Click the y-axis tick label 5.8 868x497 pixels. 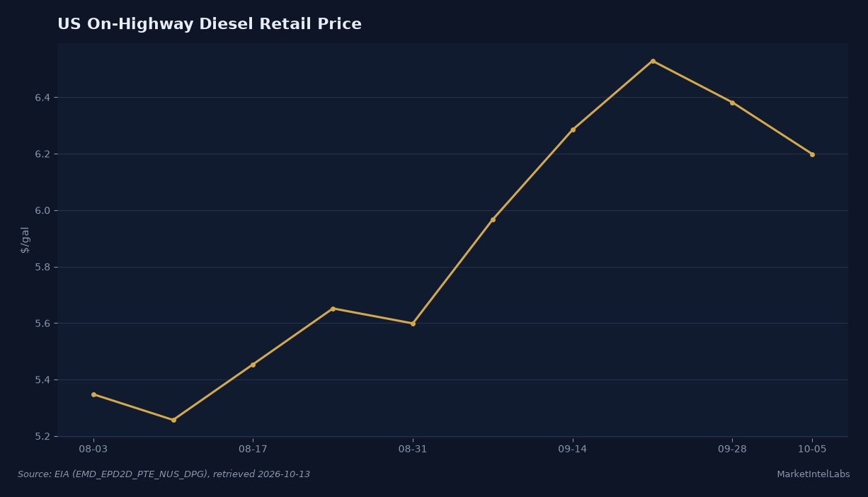coord(42,268)
